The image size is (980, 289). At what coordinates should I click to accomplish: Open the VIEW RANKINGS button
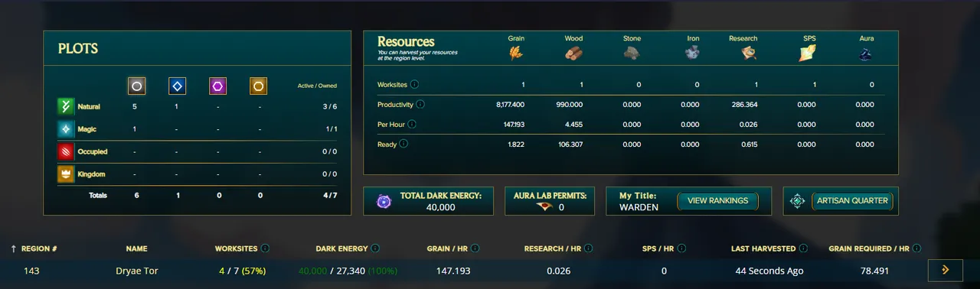click(717, 201)
